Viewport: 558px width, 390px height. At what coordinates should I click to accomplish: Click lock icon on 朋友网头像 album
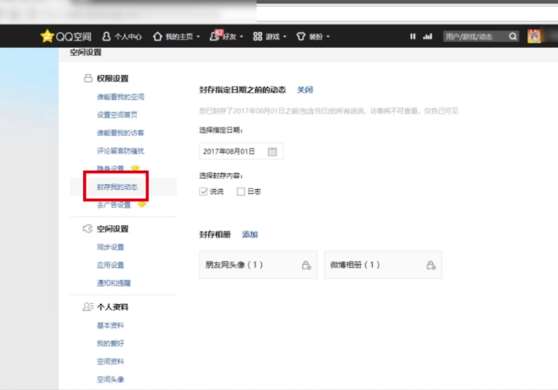coord(306,265)
